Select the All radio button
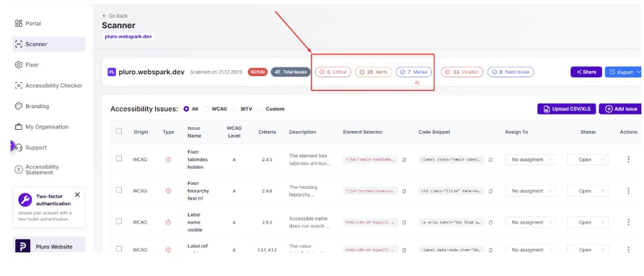 (x=187, y=109)
